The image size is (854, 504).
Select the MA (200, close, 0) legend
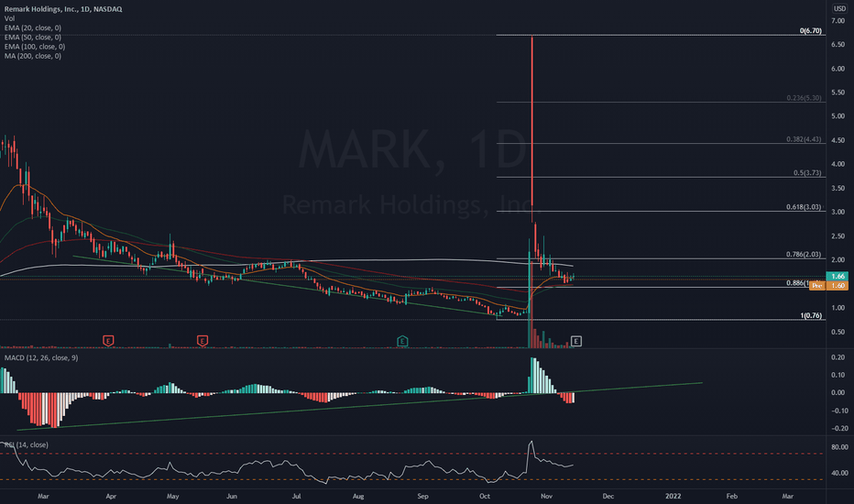pos(33,56)
